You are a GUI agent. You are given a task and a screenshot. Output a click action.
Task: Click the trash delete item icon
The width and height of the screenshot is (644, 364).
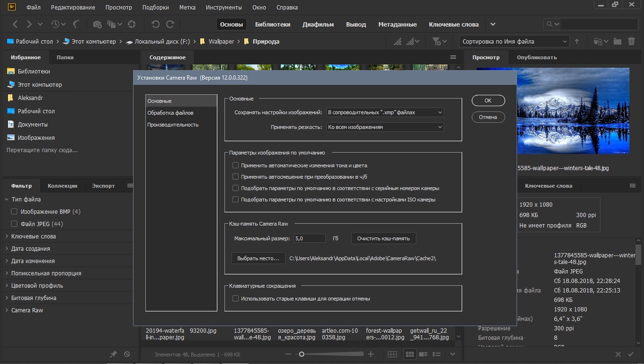(x=631, y=41)
